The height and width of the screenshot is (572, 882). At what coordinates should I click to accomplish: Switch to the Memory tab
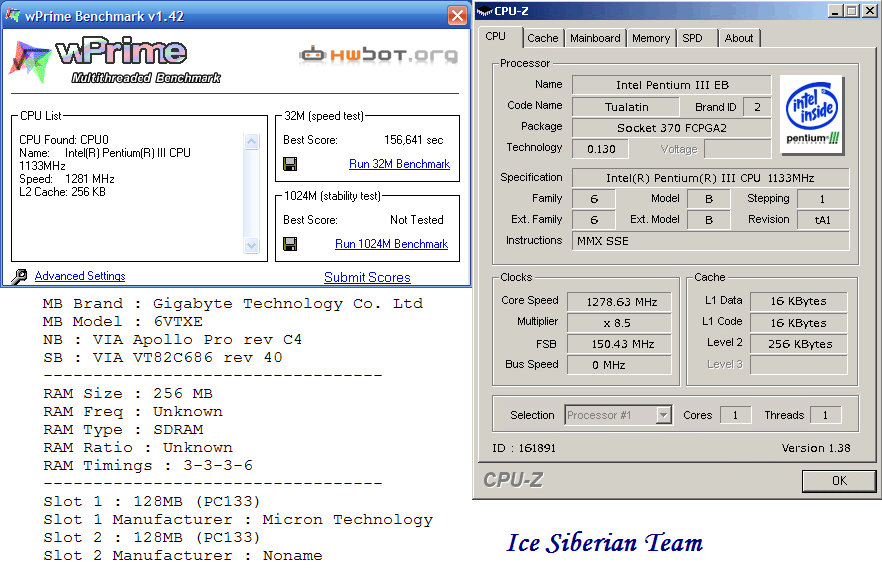651,38
